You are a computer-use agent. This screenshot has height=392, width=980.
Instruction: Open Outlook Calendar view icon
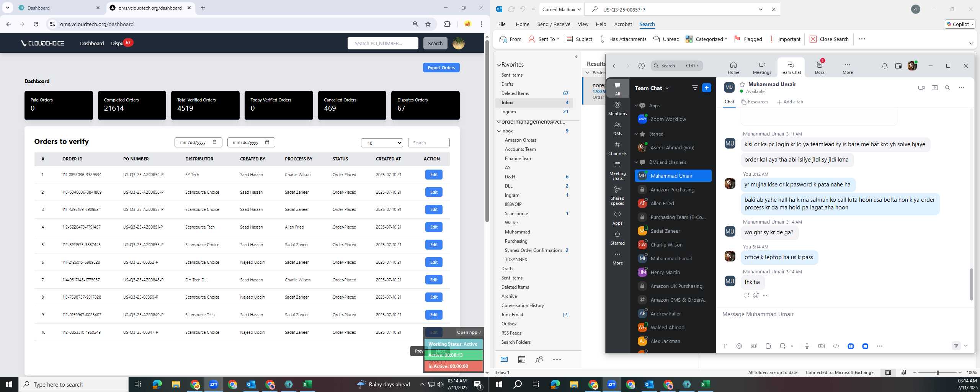521,359
